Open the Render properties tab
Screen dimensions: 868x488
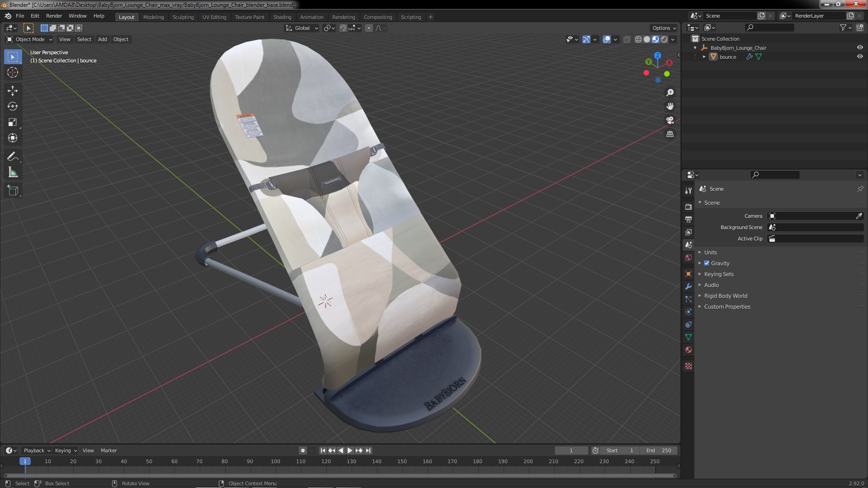[x=689, y=206]
